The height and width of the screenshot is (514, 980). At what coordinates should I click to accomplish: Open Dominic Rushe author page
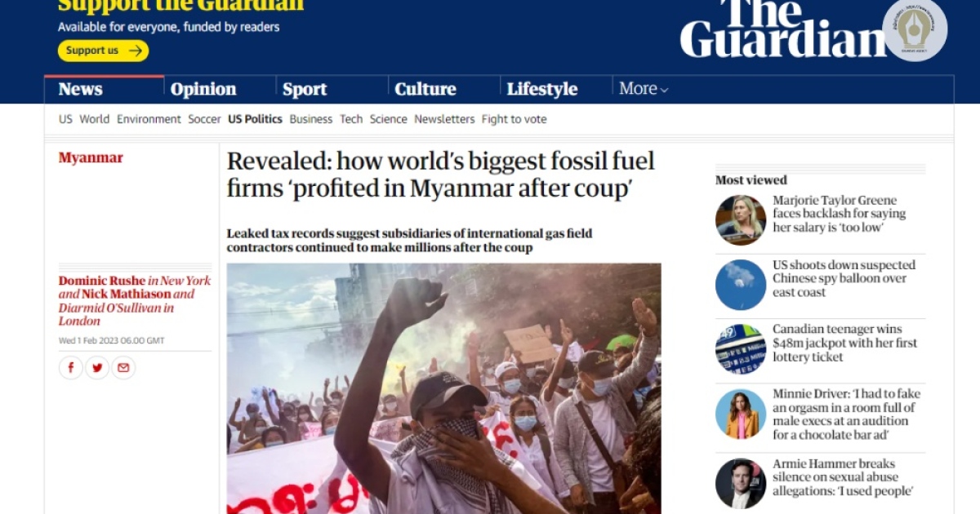point(101,281)
